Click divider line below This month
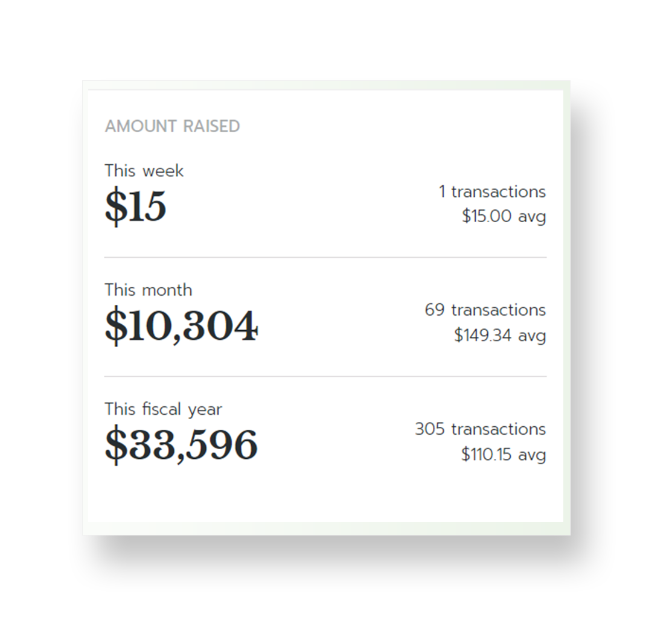The height and width of the screenshot is (623, 672). pyautogui.click(x=325, y=376)
